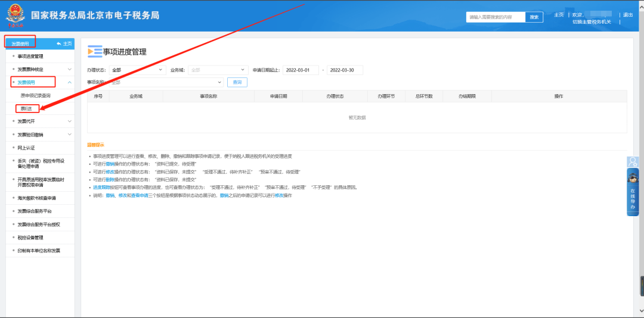The width and height of the screenshot is (644, 318).
Task: Click the 办结期限 column header
Action: (467, 96)
